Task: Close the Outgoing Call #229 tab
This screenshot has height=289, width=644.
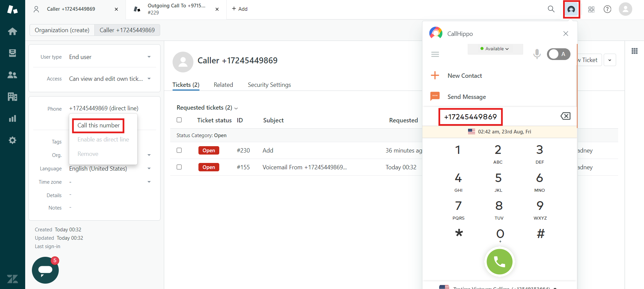Action: click(x=217, y=9)
